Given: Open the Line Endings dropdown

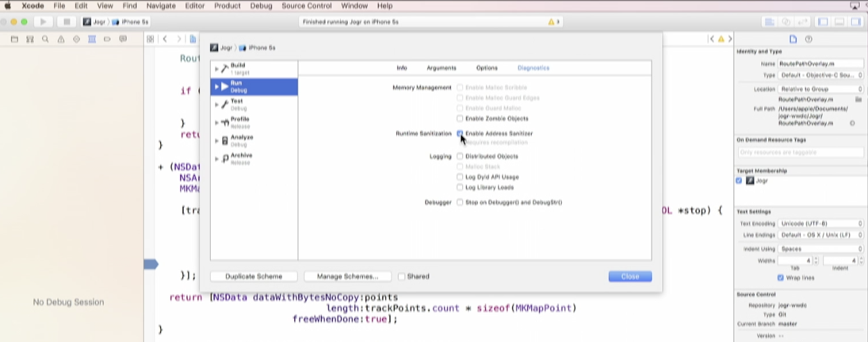Looking at the screenshot, I should (821, 235).
